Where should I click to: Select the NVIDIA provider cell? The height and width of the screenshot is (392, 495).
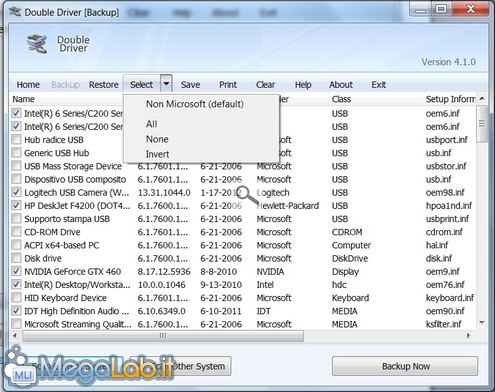270,271
